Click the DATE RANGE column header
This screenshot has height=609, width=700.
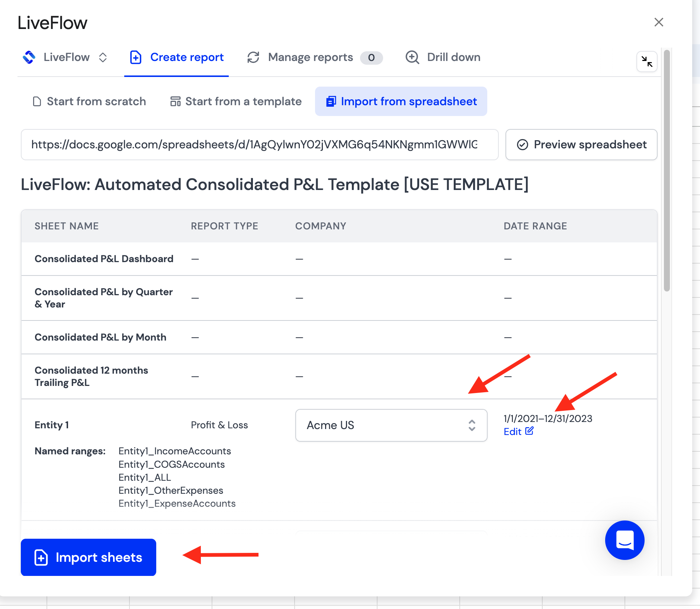(x=535, y=226)
